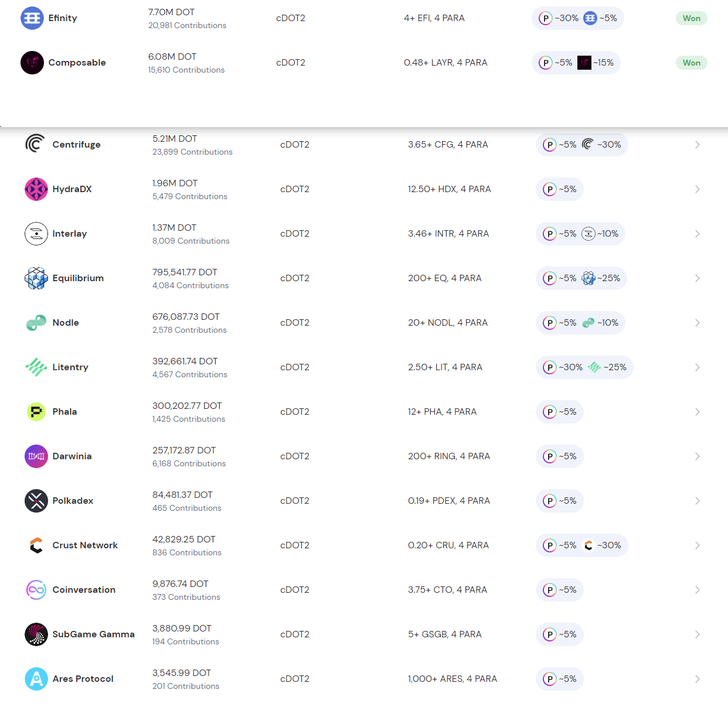Click the Equilibrium ~5% ~25% bonus pill

tap(581, 278)
